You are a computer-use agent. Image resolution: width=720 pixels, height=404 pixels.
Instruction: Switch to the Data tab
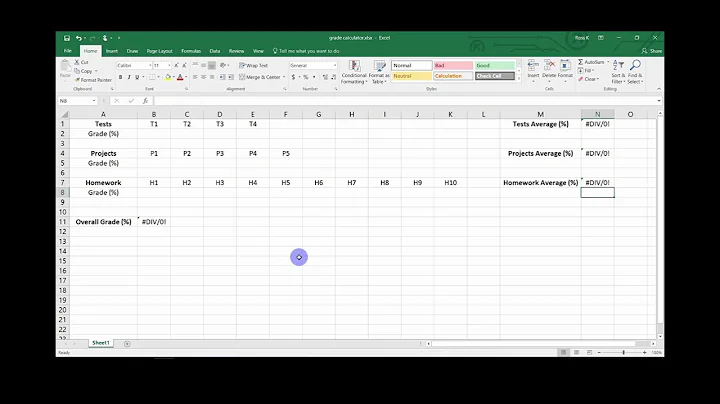(x=215, y=51)
